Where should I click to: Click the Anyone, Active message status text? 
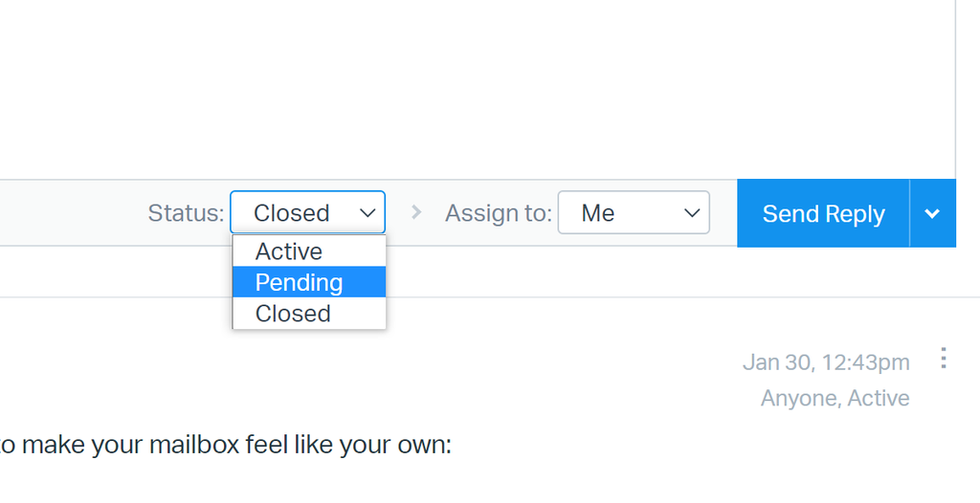[835, 398]
